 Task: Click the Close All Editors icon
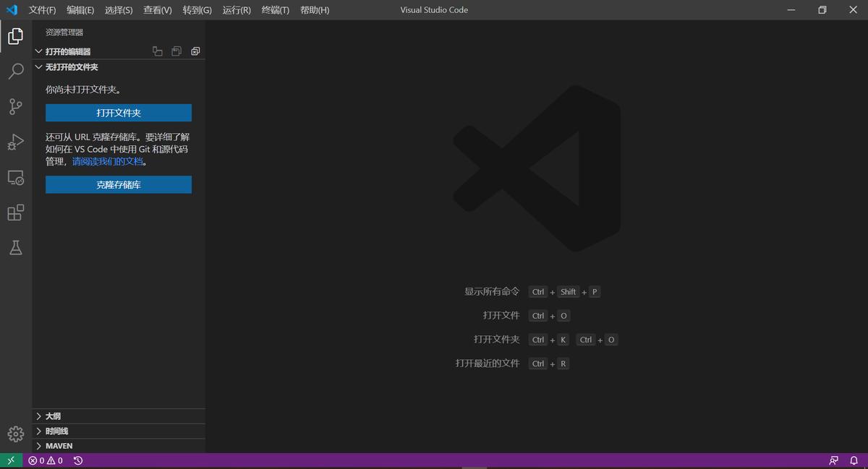[195, 51]
